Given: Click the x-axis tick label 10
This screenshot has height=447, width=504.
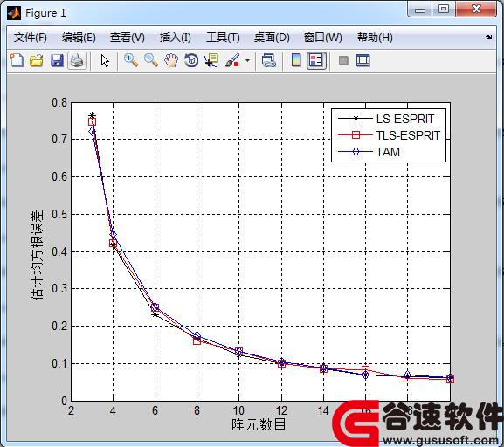Looking at the screenshot, I should [x=238, y=410].
